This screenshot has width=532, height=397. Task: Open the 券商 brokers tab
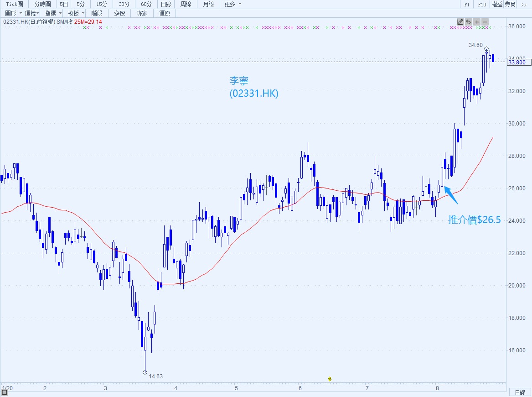point(510,4)
